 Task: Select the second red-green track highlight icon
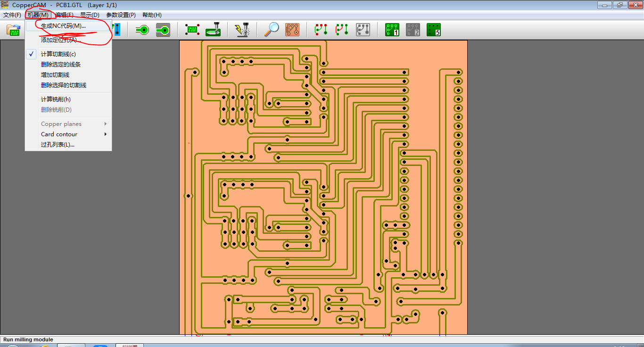coord(342,30)
